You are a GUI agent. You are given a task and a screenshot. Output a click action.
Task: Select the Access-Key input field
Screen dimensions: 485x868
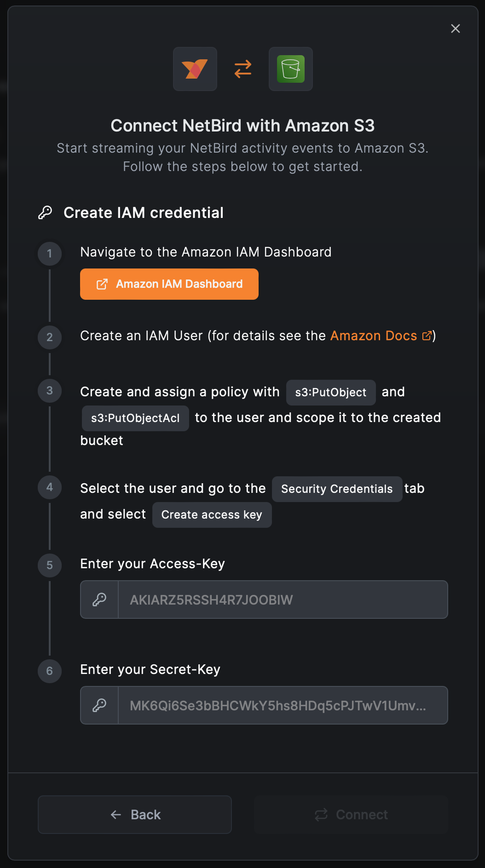pyautogui.click(x=283, y=599)
